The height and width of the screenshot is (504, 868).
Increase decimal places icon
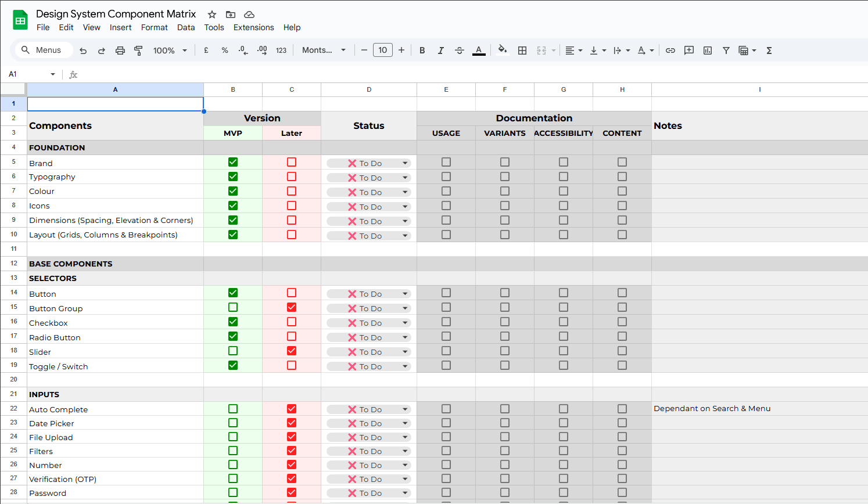[262, 51]
